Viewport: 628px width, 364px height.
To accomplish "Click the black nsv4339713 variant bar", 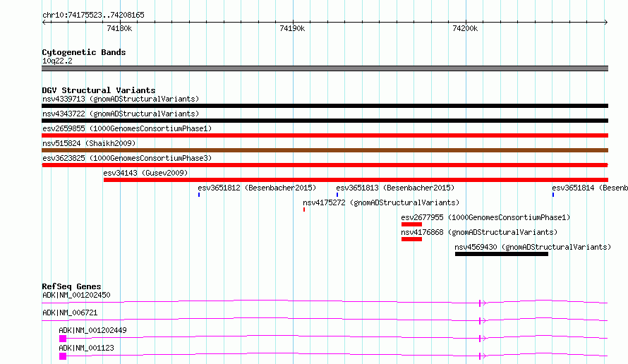I will point(325,106).
